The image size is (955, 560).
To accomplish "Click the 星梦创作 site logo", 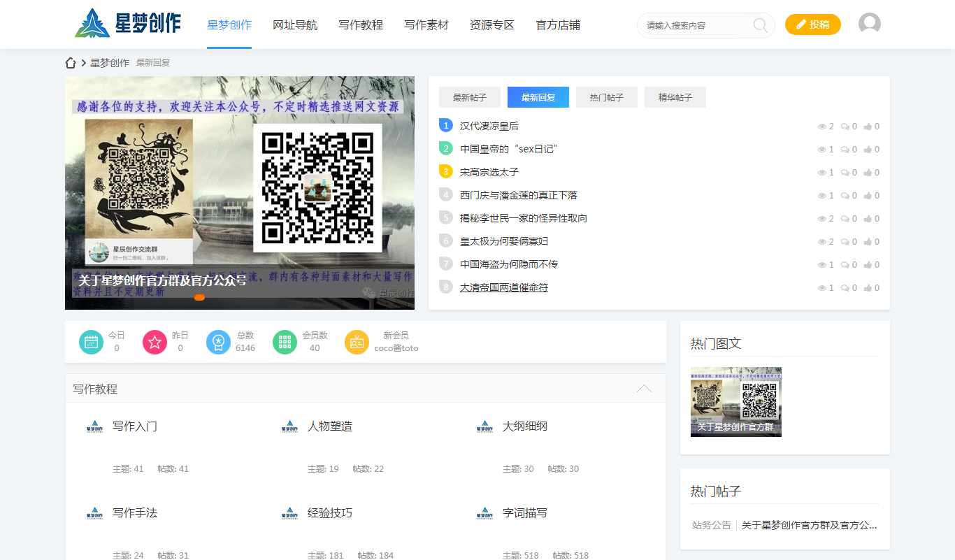I will [128, 24].
